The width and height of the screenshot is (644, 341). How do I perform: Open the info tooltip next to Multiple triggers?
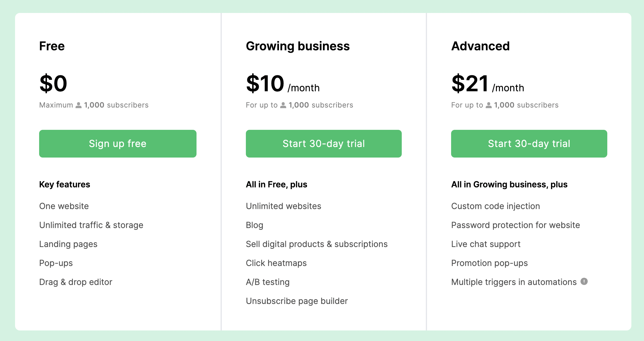pyautogui.click(x=584, y=281)
